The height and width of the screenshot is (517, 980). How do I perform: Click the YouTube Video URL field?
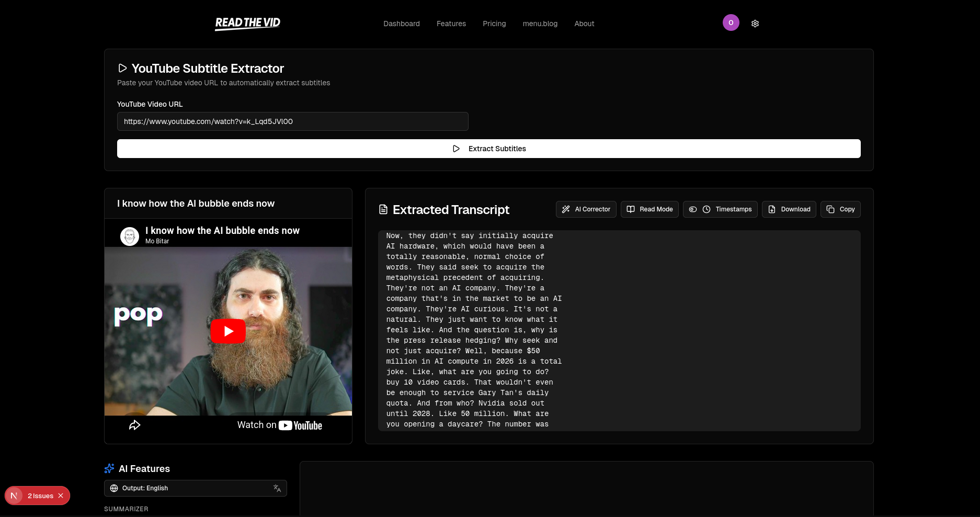point(292,121)
